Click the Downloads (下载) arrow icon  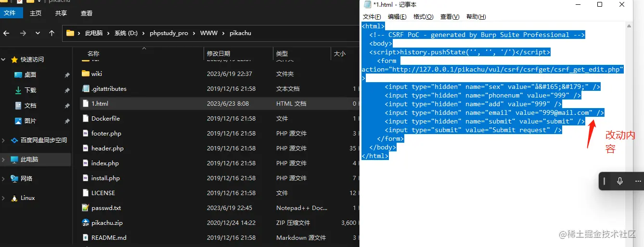tap(18, 90)
